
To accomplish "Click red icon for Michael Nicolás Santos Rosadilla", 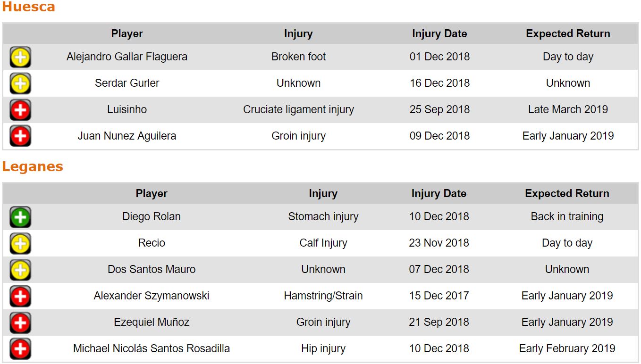I will coord(20,349).
